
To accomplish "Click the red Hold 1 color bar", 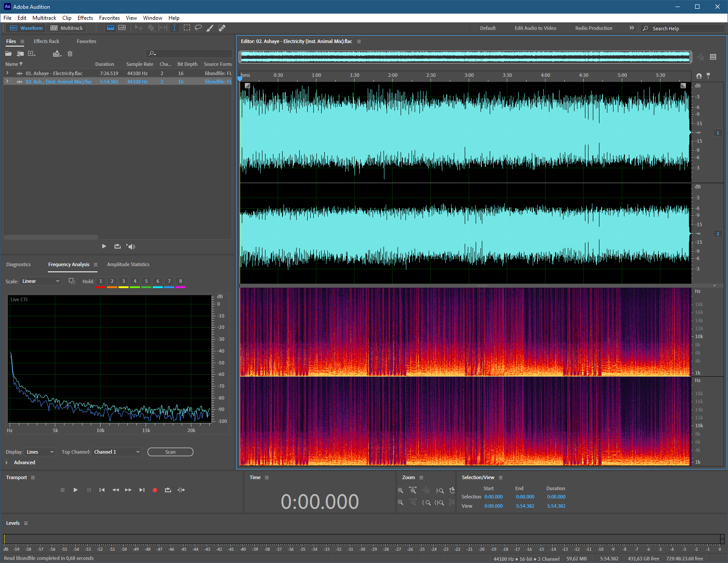I will 100,287.
